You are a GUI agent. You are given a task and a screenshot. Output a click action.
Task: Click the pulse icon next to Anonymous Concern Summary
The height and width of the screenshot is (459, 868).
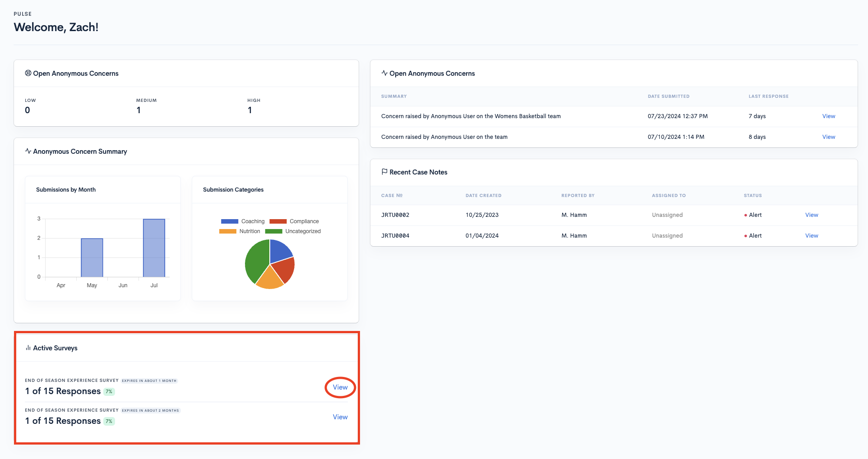pyautogui.click(x=28, y=151)
